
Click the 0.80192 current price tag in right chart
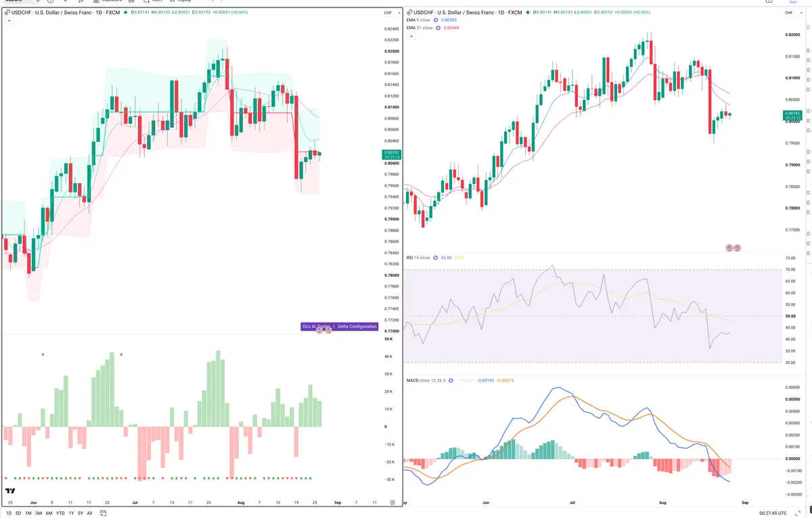coord(793,115)
